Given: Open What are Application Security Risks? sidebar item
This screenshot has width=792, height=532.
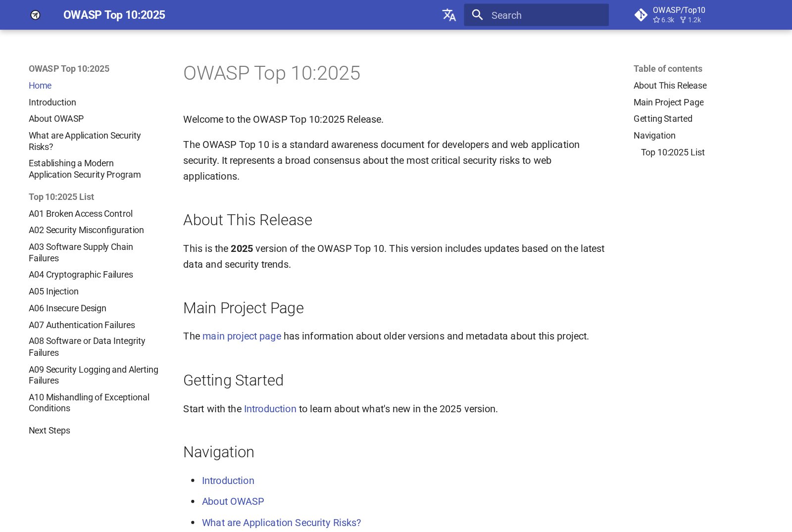Looking at the screenshot, I should pyautogui.click(x=85, y=141).
